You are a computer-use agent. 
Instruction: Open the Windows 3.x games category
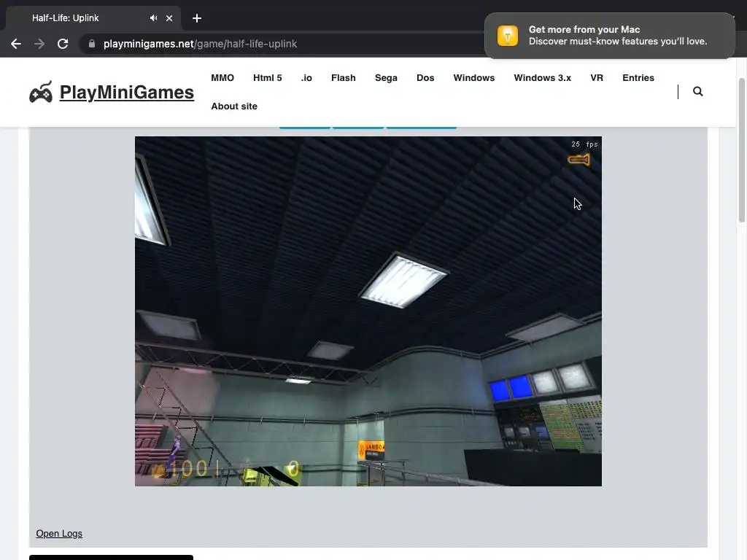coord(543,77)
